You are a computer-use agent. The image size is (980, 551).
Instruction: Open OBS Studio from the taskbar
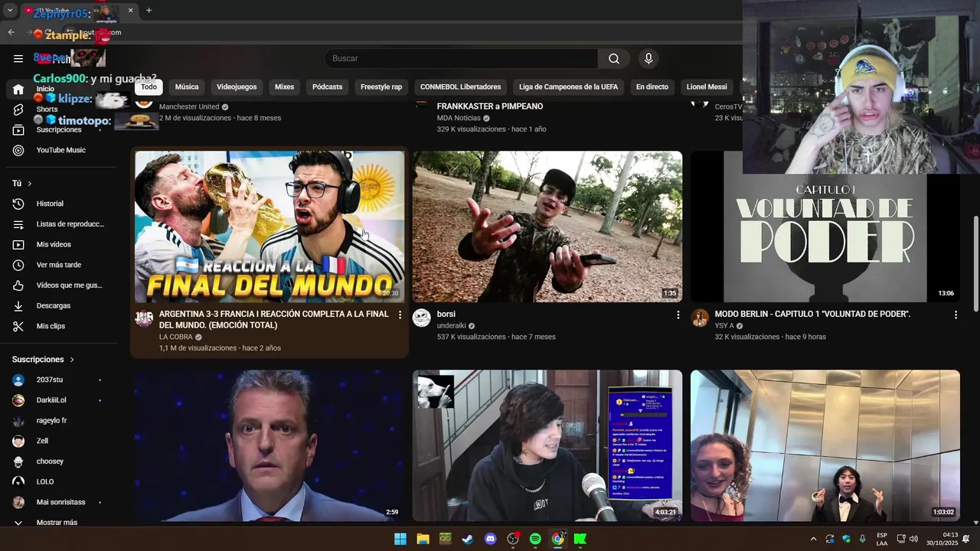click(513, 539)
